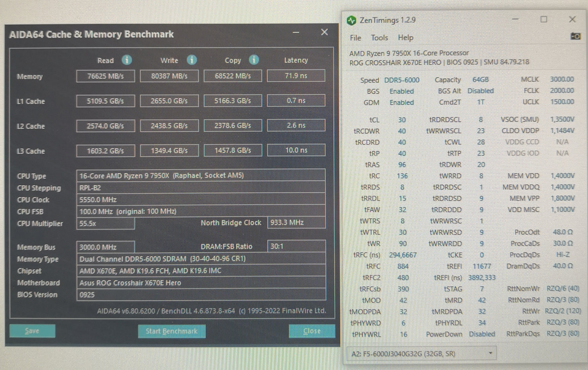Open the File menu in ZenTimings
The width and height of the screenshot is (588, 370).
[356, 38]
